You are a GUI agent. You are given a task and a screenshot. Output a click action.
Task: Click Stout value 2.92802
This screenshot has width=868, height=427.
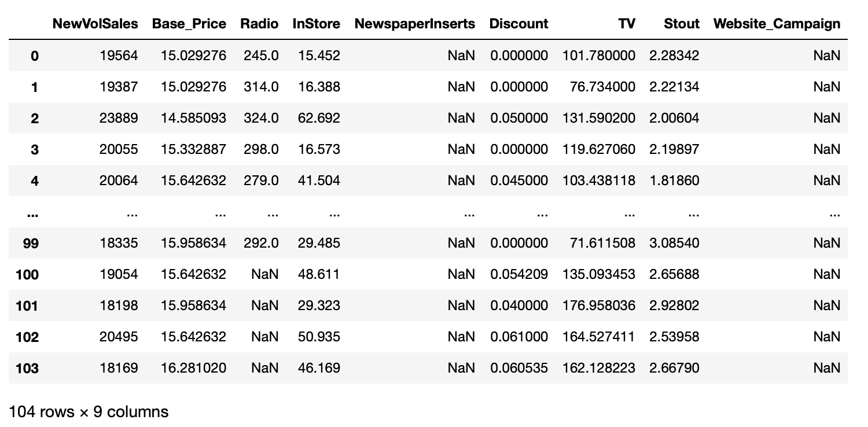point(674,305)
